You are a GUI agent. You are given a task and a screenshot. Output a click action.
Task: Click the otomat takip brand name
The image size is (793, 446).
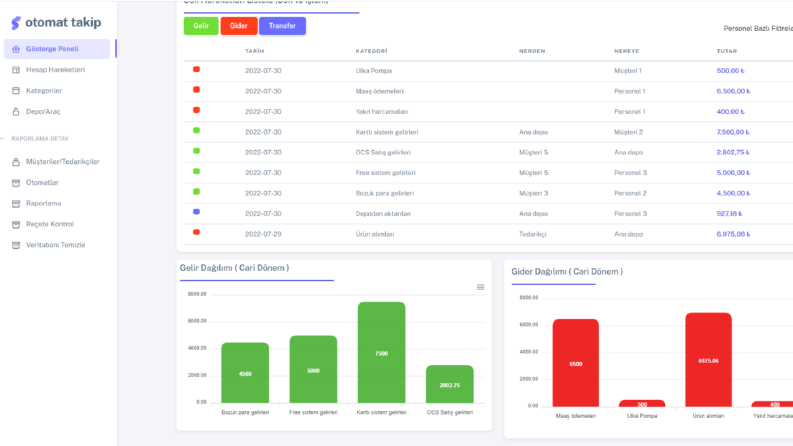click(63, 22)
